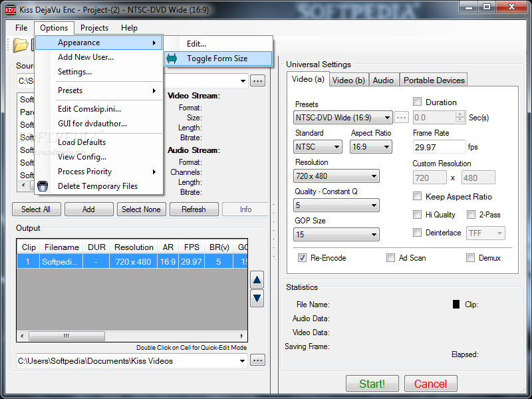The height and width of the screenshot is (399, 532).
Task: Open the Presets NTSC-DVD Wide dropdown
Action: pyautogui.click(x=342, y=118)
